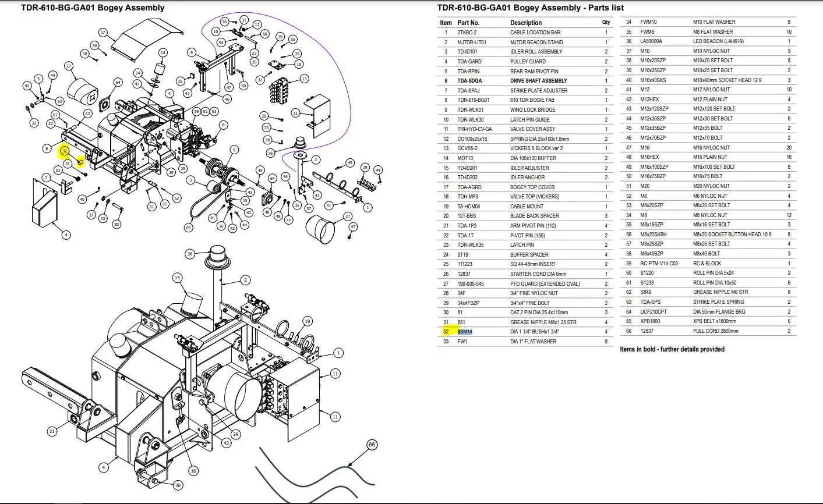The width and height of the screenshot is (823, 504).
Task: Click callout balloon 66 above the pull cord
Action: coord(372,445)
